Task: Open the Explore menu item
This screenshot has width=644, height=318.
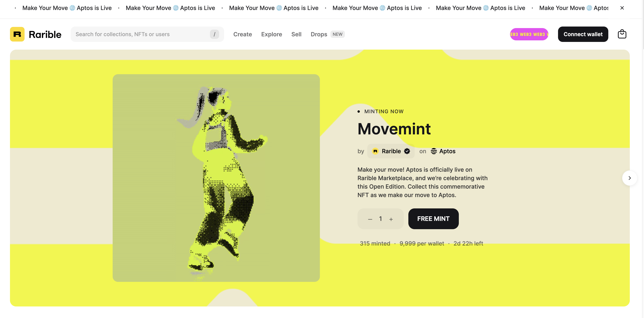Action: [272, 34]
